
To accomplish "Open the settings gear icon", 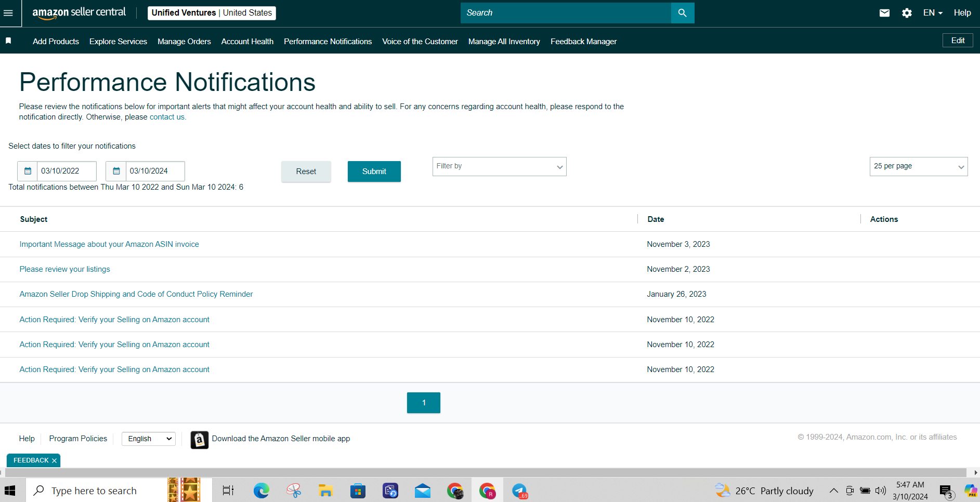I will pos(907,13).
